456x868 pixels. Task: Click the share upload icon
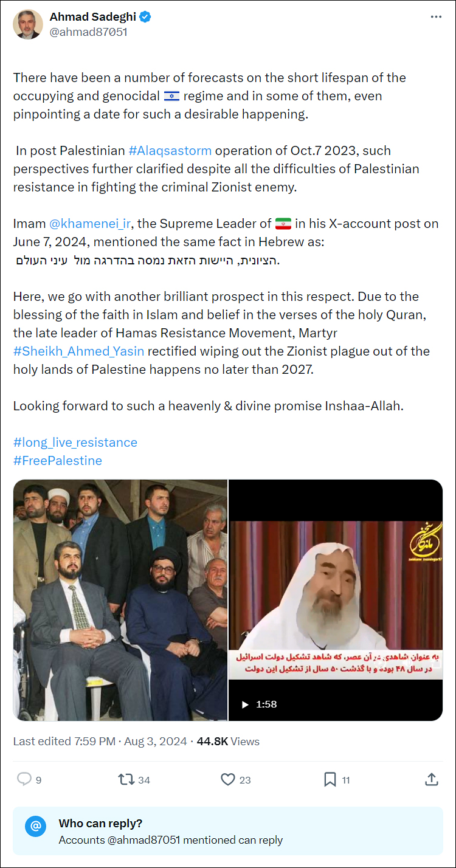point(431,779)
